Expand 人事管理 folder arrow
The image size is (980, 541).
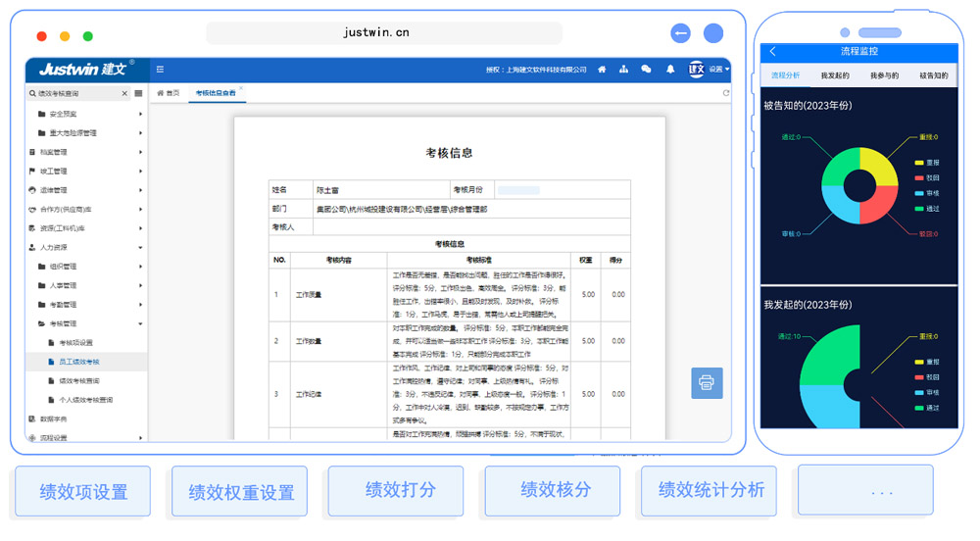pyautogui.click(x=140, y=286)
